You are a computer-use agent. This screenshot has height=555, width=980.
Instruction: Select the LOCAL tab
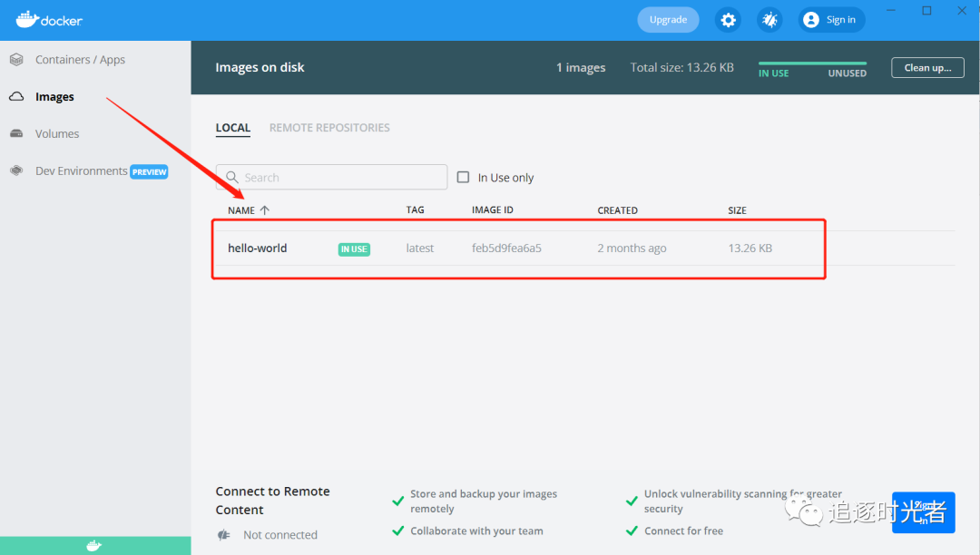tap(232, 128)
